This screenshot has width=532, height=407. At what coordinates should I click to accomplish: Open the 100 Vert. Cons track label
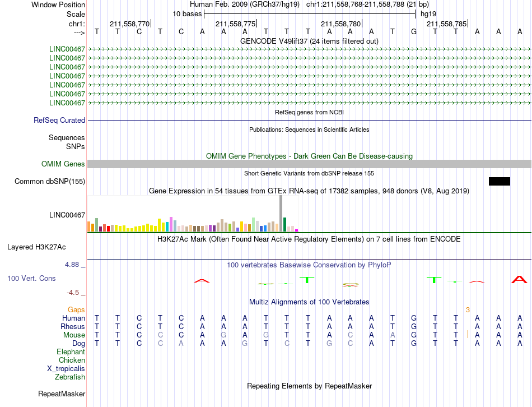click(31, 278)
